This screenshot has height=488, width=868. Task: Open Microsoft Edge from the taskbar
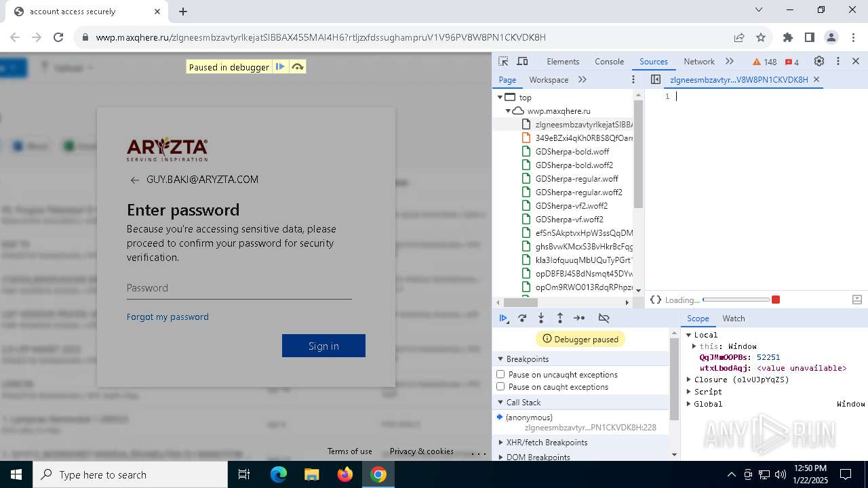click(x=279, y=474)
